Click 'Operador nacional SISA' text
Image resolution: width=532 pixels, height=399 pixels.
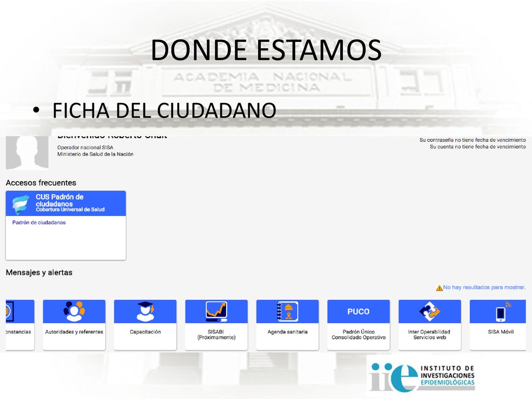point(85,148)
